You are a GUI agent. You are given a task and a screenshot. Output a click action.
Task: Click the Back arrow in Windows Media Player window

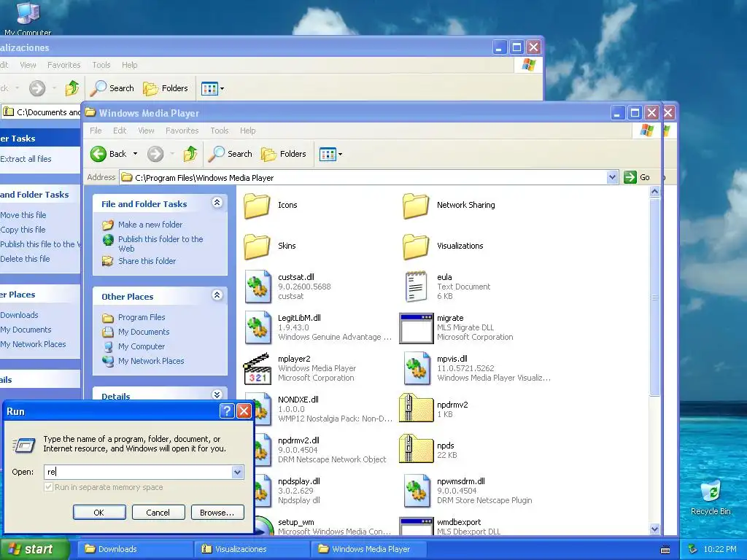click(98, 154)
